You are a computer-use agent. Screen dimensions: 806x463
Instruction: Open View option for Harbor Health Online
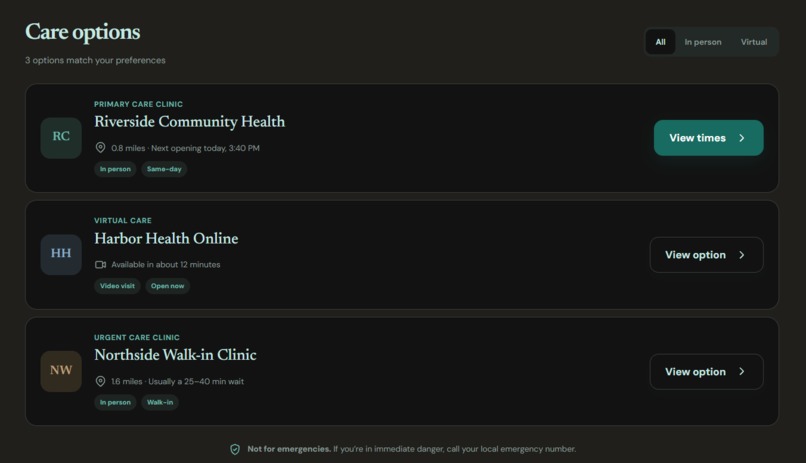706,255
